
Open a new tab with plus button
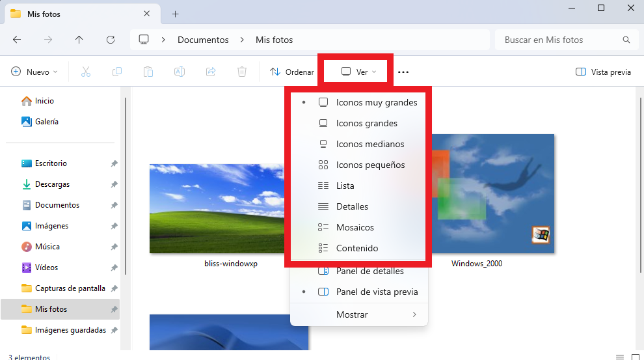click(176, 14)
